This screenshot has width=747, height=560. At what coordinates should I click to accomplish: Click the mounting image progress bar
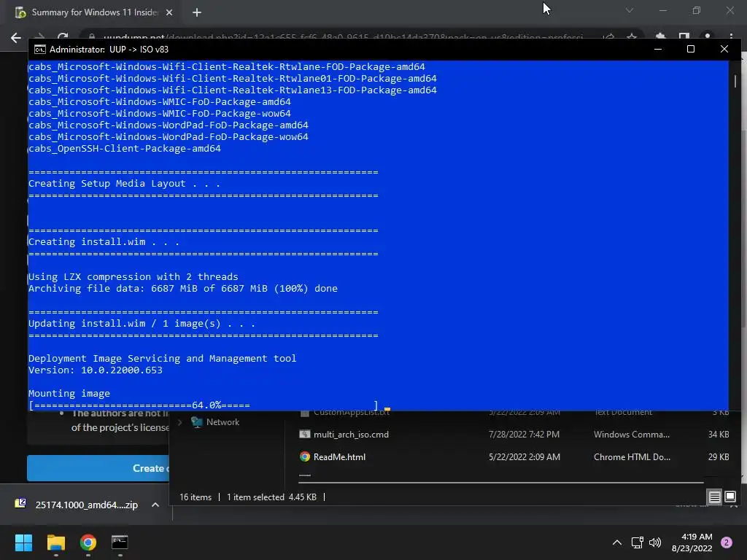(x=204, y=405)
